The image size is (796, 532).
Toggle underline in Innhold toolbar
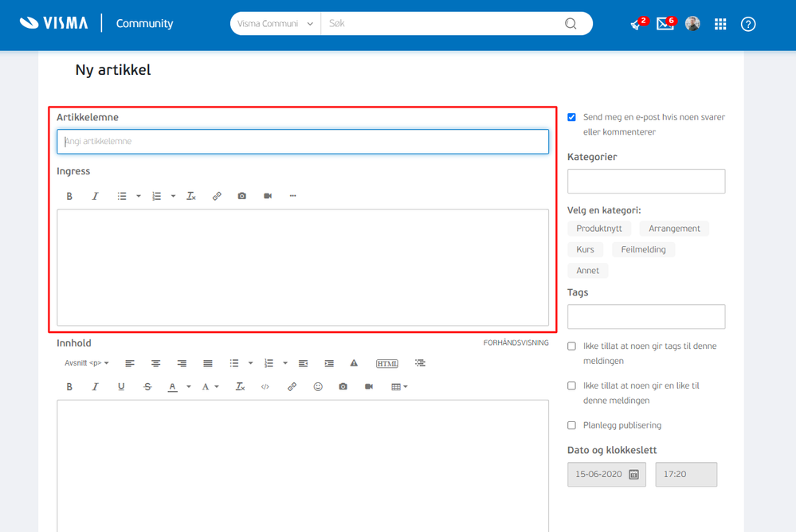[121, 387]
